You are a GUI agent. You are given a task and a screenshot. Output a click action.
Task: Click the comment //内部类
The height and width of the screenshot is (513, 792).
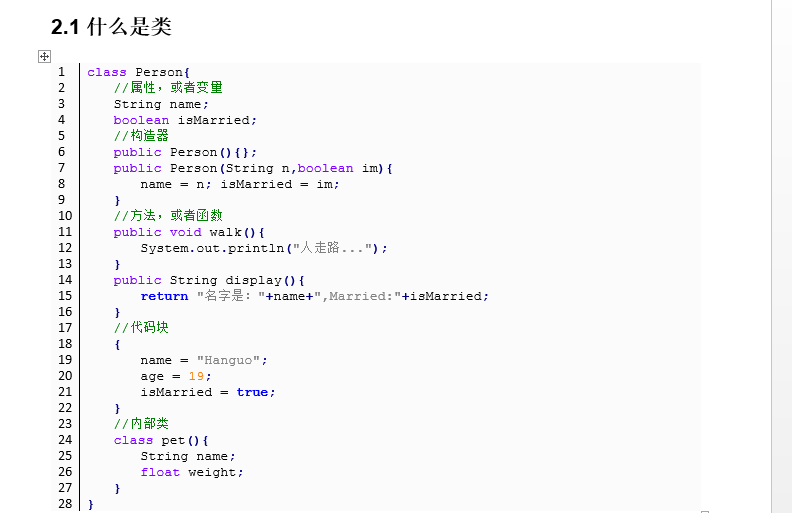[x=141, y=423]
